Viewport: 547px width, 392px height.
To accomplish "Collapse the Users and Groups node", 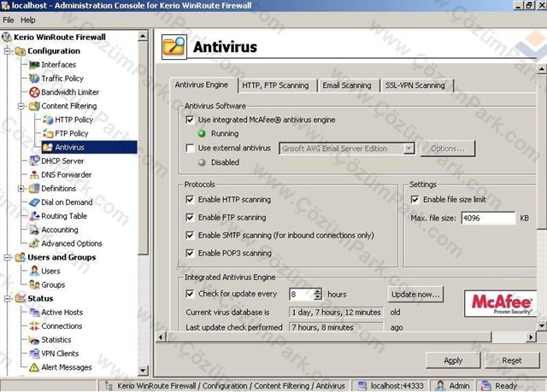I will point(7,258).
